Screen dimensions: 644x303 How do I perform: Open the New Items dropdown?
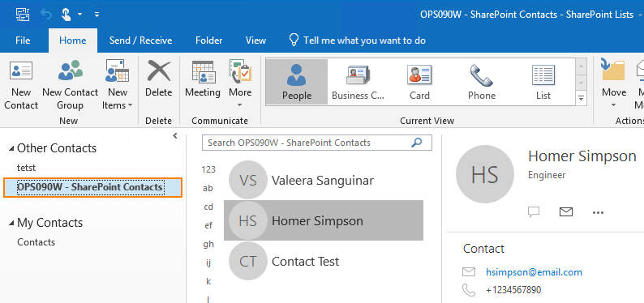[118, 86]
